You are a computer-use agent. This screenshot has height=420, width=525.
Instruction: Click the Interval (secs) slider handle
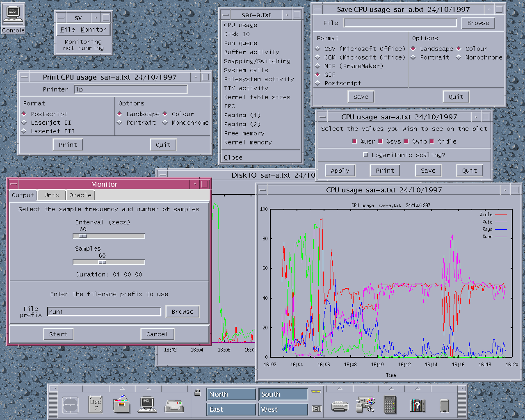tap(83, 236)
